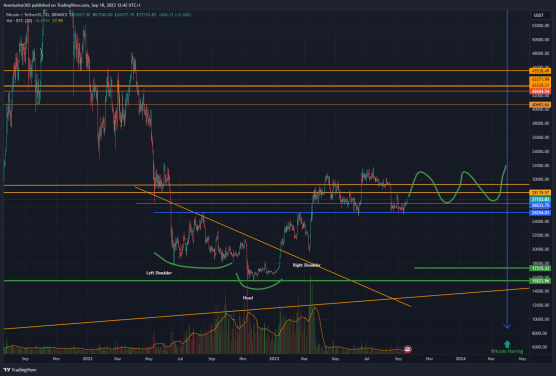
Task: Select the orange 40683.64 price label
Action: coord(540,105)
